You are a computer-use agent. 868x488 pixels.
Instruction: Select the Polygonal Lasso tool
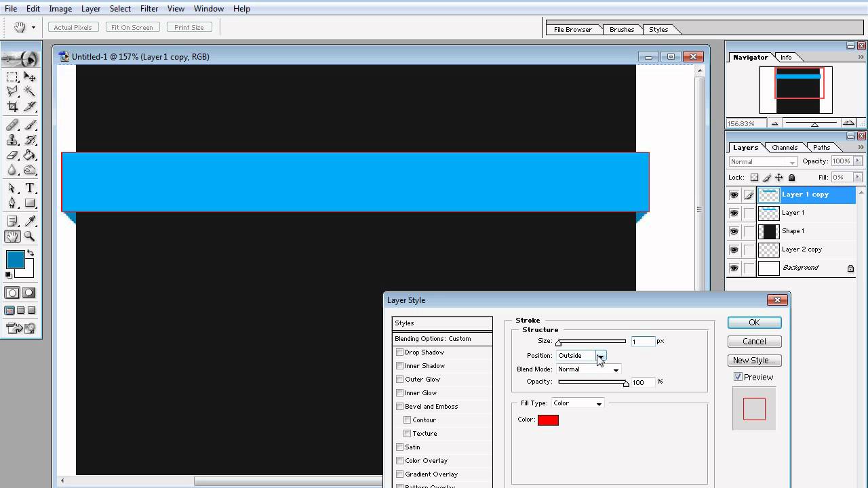point(12,91)
